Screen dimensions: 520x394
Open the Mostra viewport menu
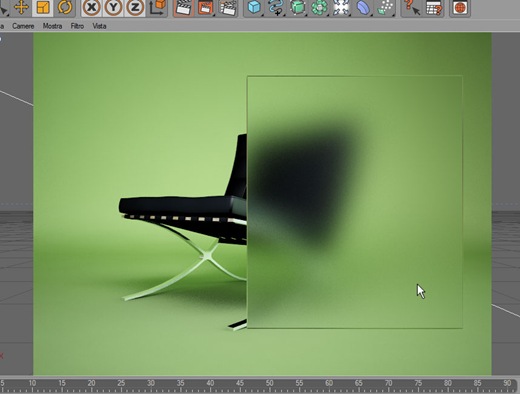pyautogui.click(x=52, y=26)
